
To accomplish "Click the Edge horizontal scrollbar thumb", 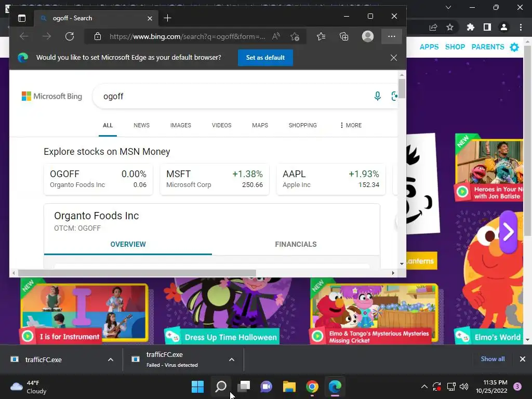I will click(x=137, y=273).
